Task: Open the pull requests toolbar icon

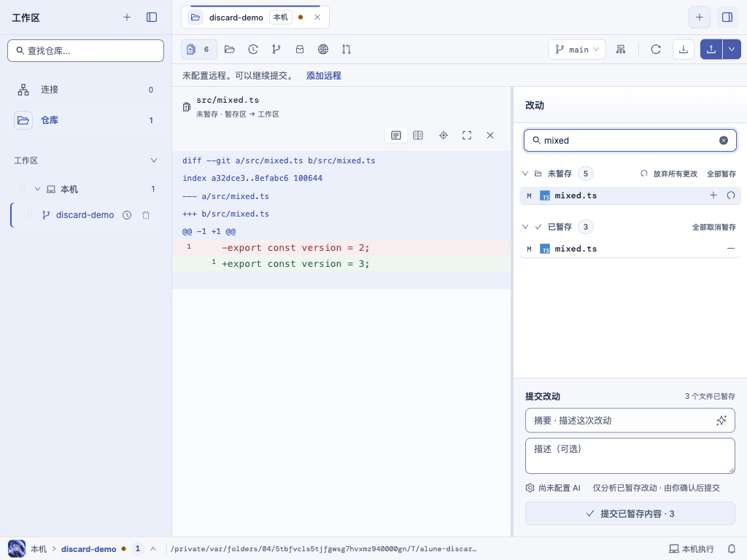Action: point(347,50)
